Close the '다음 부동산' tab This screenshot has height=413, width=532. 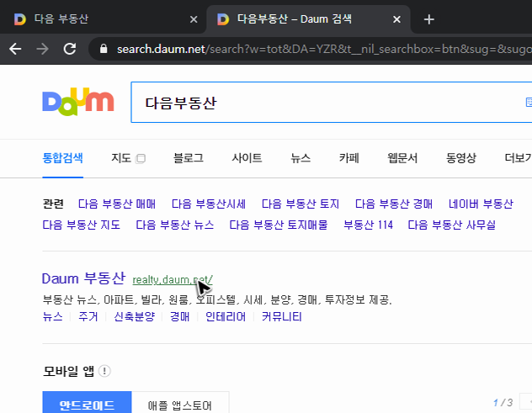coord(194,19)
